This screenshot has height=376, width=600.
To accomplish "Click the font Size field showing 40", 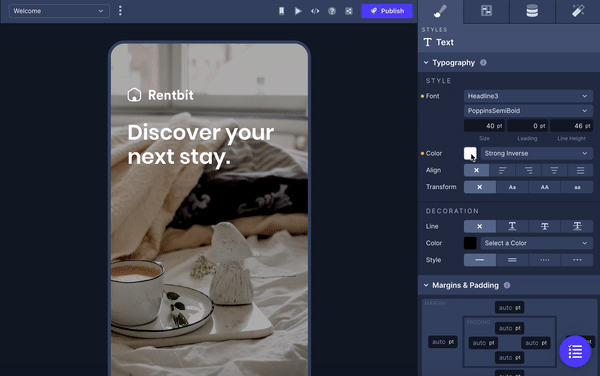I will (x=484, y=125).
